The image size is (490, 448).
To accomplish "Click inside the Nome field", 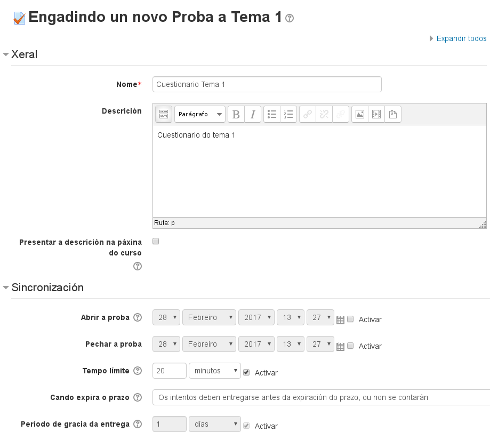I will [x=267, y=84].
